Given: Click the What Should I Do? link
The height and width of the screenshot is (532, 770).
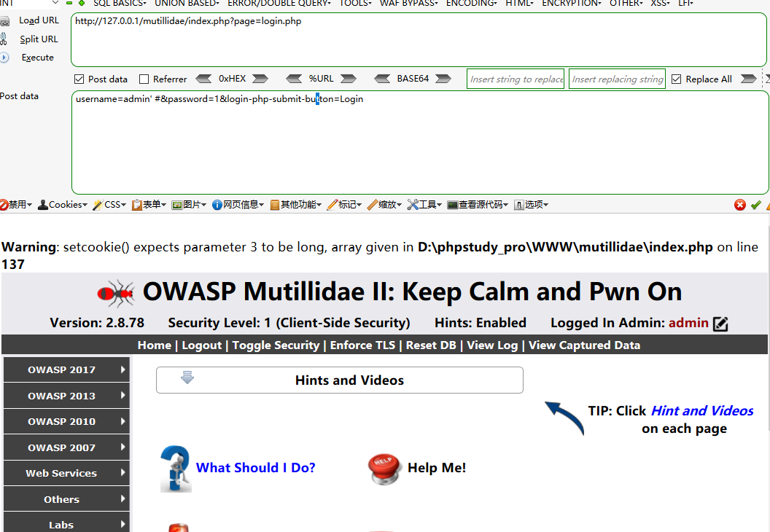Looking at the screenshot, I should point(255,468).
